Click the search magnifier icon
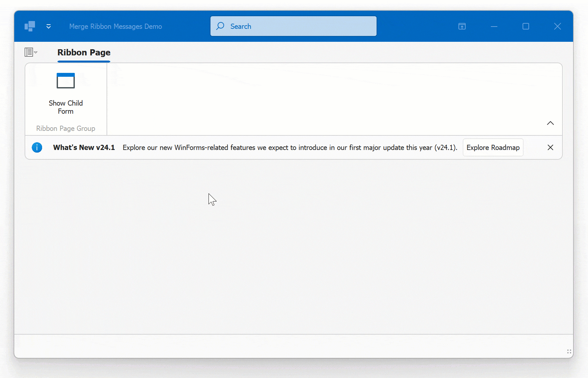Viewport: 588px width, 378px height. (220, 26)
